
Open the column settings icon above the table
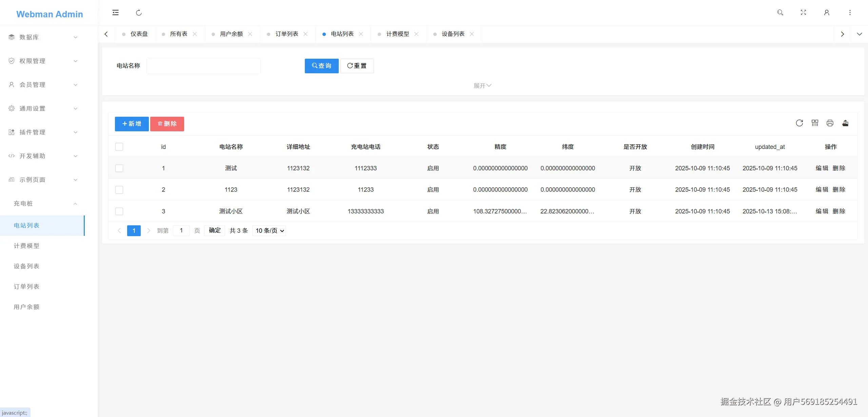tap(815, 123)
